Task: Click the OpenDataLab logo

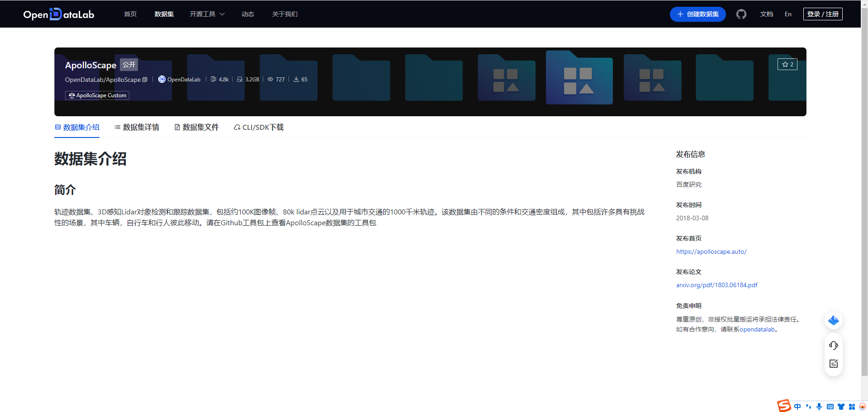Action: 59,14
